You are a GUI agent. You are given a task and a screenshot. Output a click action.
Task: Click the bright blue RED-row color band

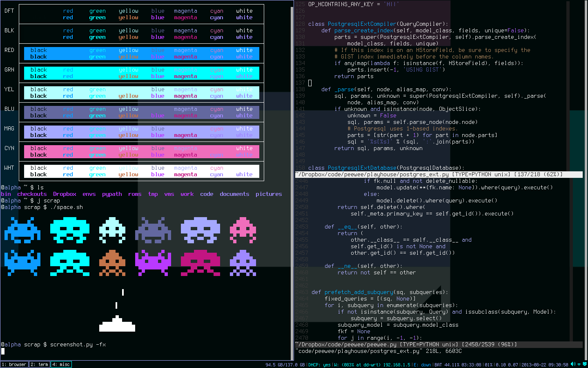click(x=142, y=54)
